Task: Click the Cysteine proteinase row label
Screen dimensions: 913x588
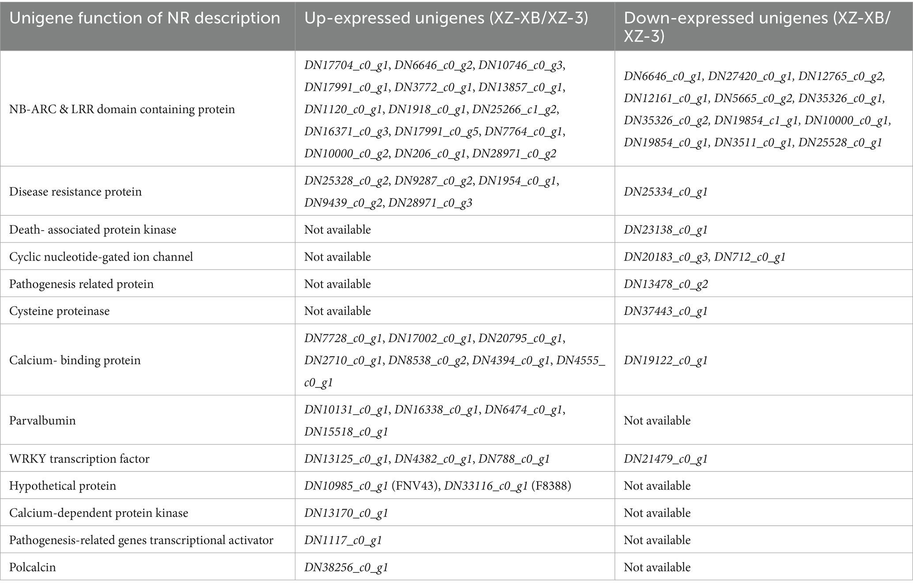Action: click(59, 311)
